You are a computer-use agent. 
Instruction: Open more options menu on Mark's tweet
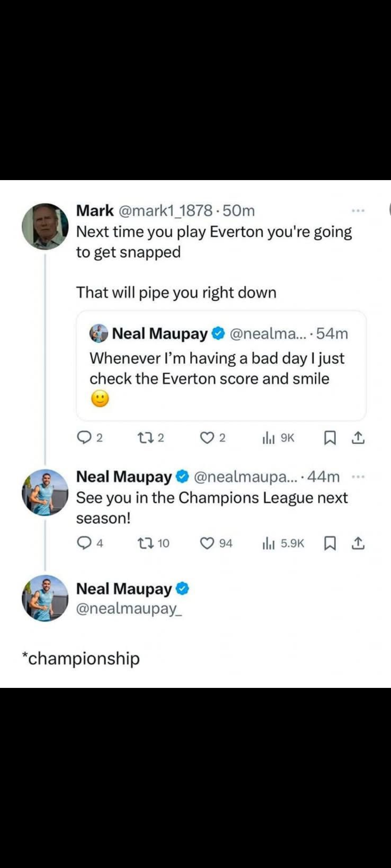pos(358,210)
